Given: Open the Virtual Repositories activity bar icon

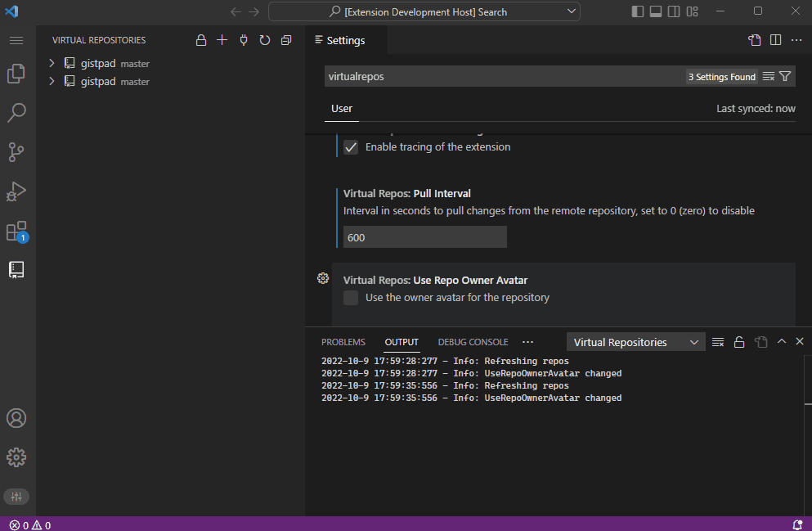Looking at the screenshot, I should coord(16,270).
